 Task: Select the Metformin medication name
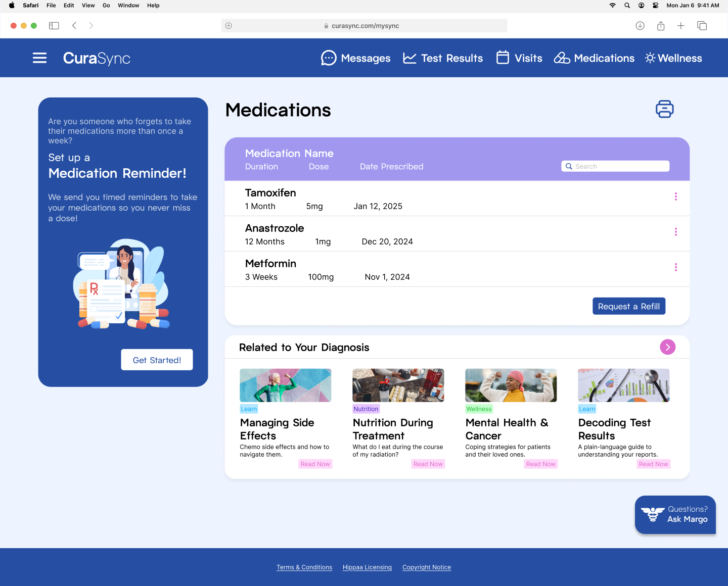270,264
